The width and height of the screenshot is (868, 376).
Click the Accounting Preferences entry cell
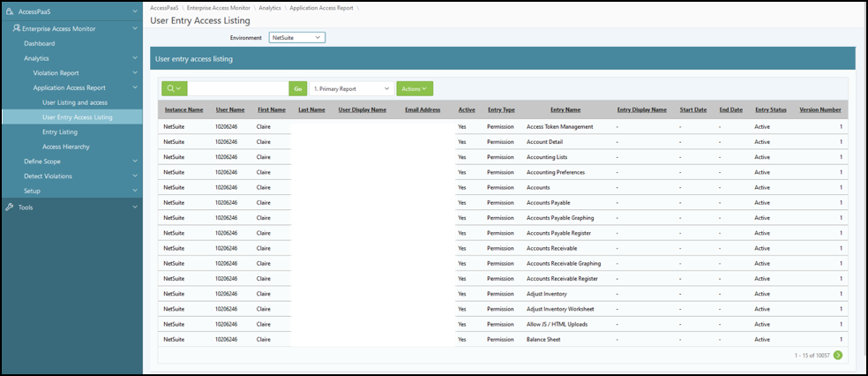[555, 172]
